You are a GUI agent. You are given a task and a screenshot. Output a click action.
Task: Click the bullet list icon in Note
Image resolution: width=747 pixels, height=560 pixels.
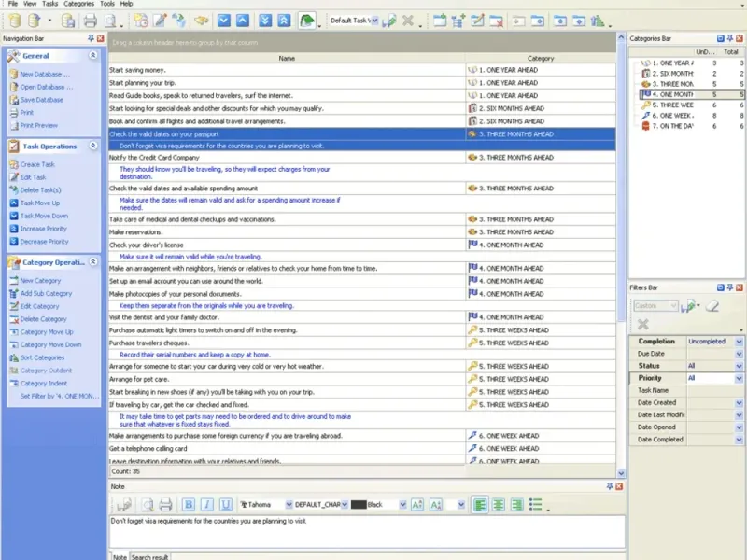tap(535, 504)
